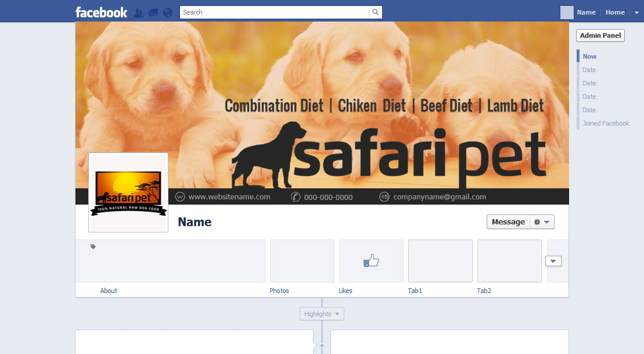Open notifications globe icon
The height and width of the screenshot is (354, 644).
(x=168, y=13)
